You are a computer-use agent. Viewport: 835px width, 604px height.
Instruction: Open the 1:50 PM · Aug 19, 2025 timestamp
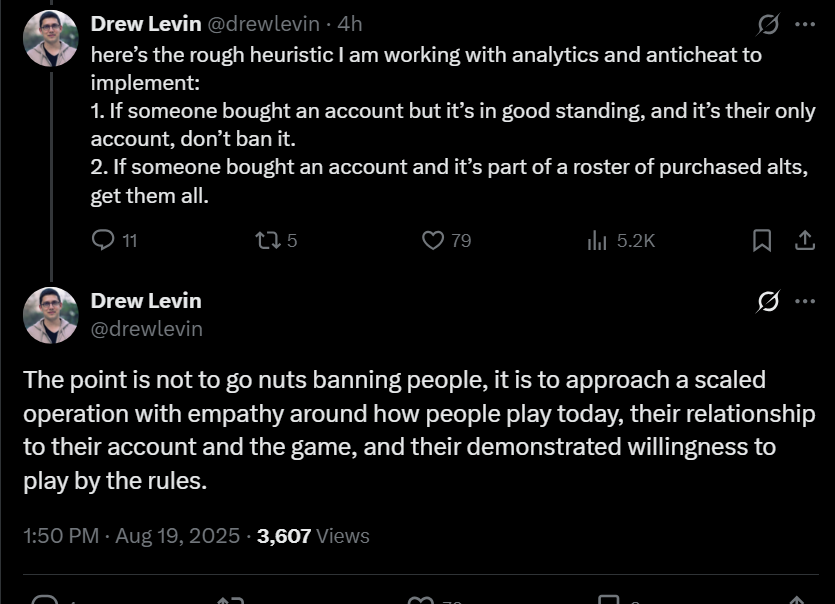[132, 536]
